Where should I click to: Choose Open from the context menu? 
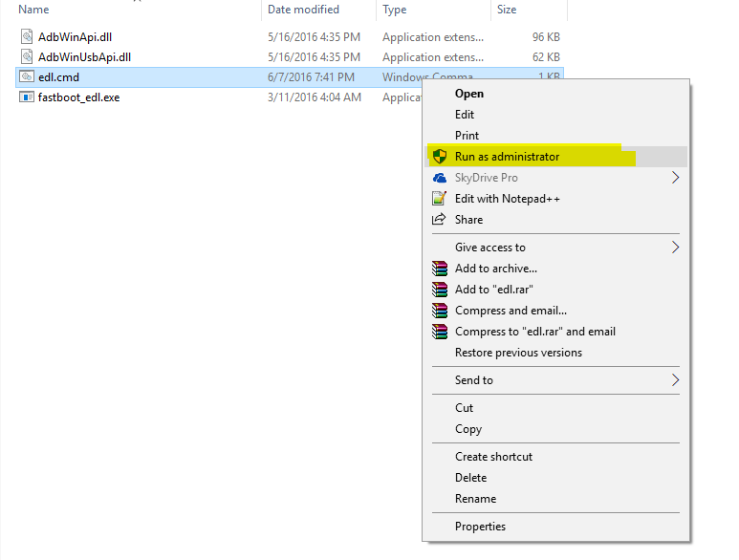point(469,94)
